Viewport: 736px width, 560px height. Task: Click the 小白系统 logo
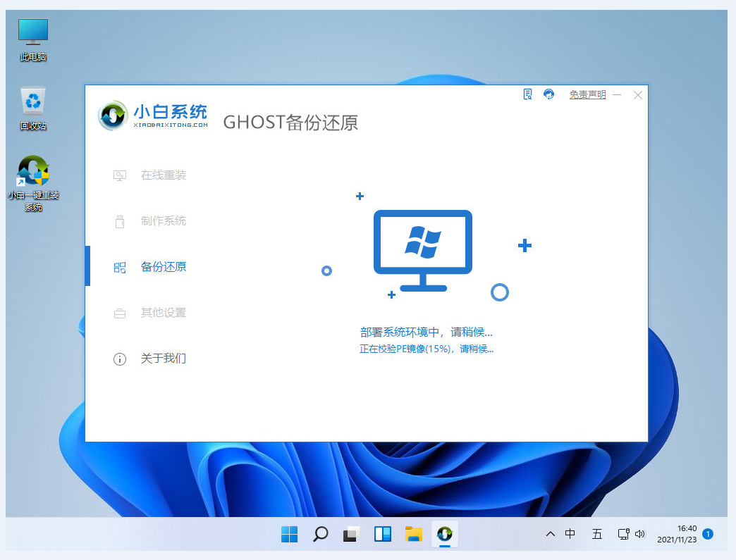pyautogui.click(x=153, y=116)
